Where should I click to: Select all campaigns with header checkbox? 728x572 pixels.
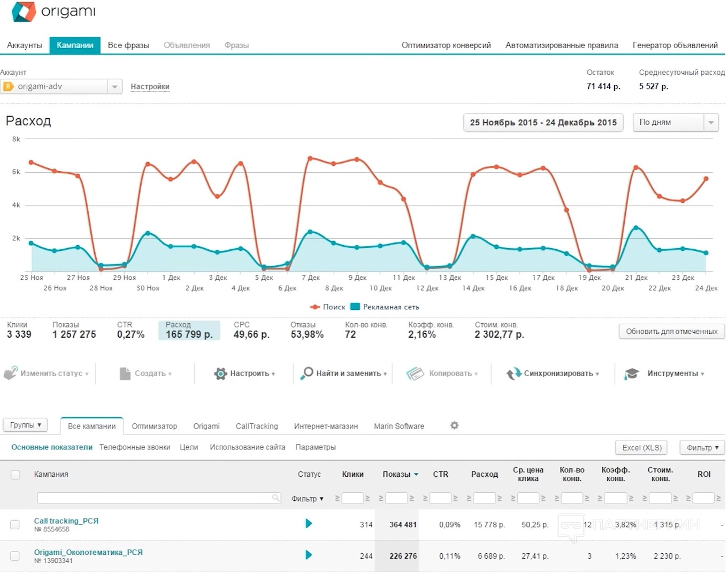tap(16, 475)
